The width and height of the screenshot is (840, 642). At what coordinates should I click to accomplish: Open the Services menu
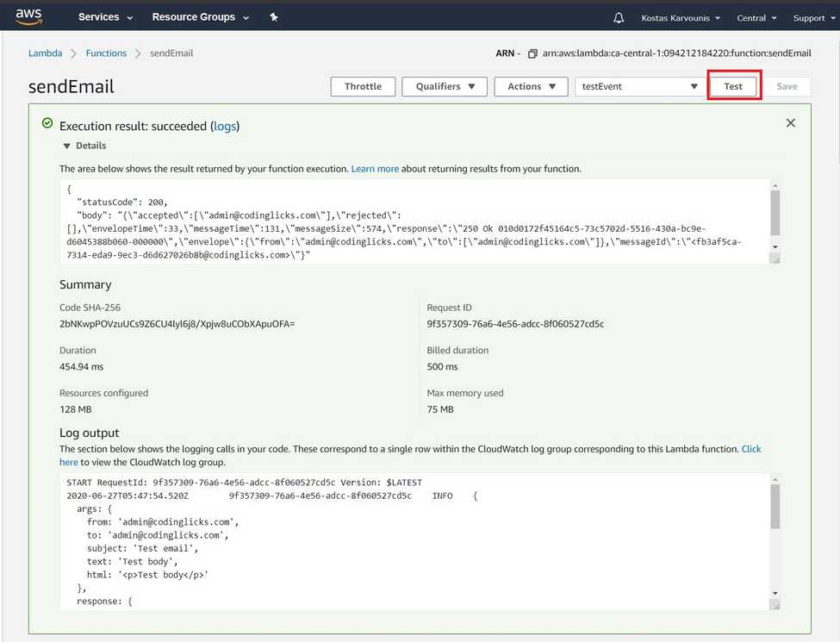click(105, 17)
